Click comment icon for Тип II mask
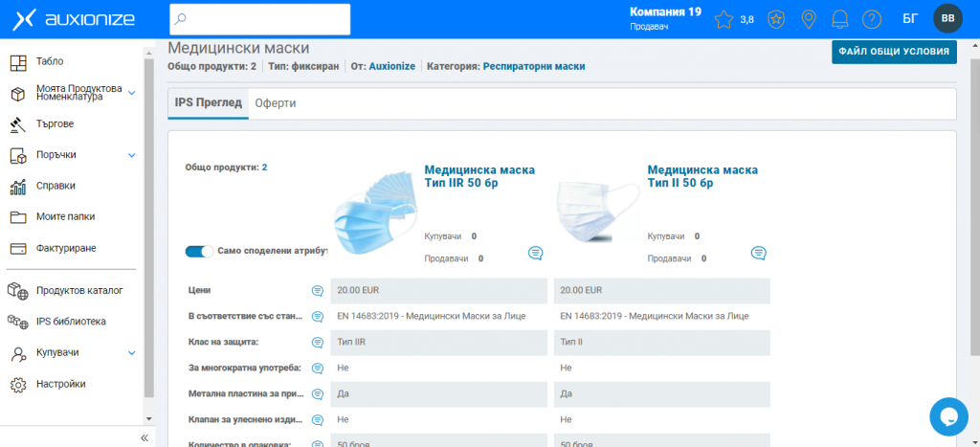980x447 pixels. [758, 253]
